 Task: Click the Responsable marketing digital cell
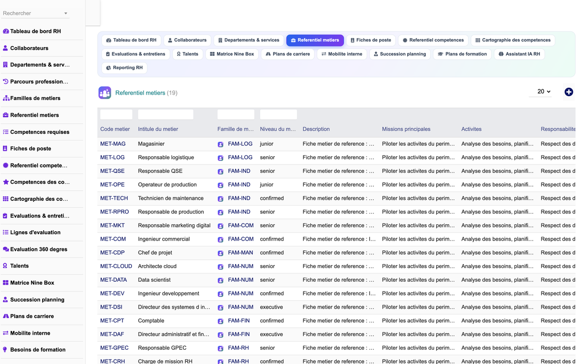(174, 225)
